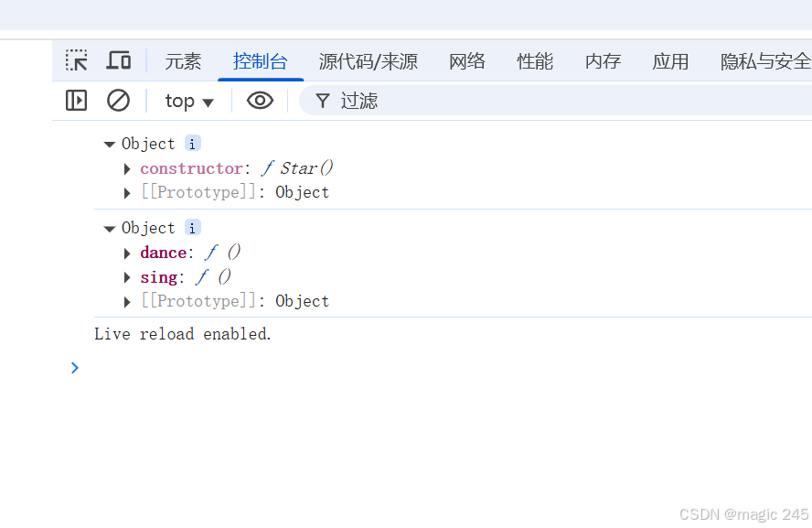The image size is (812, 528).
Task: Click the constructor property name
Action: (x=191, y=168)
